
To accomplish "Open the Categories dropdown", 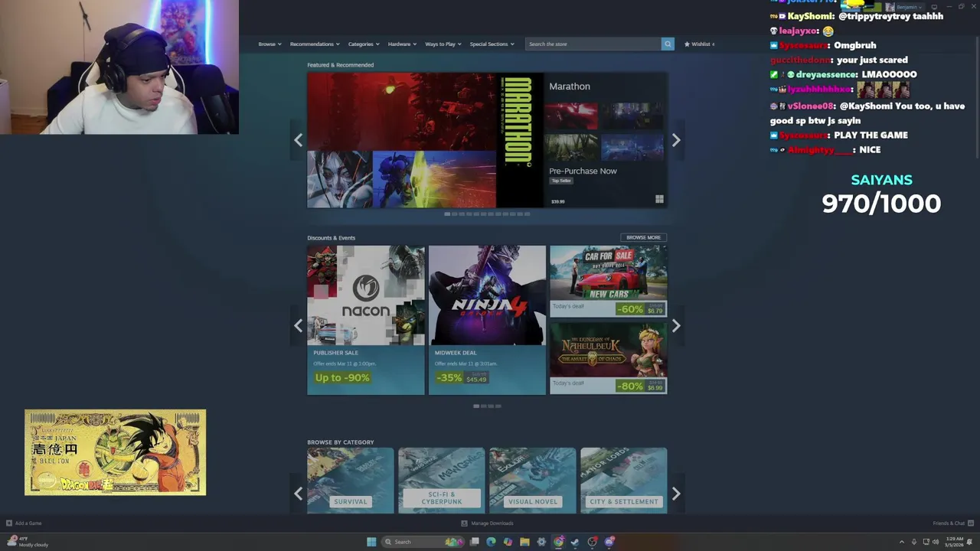I will 364,44.
